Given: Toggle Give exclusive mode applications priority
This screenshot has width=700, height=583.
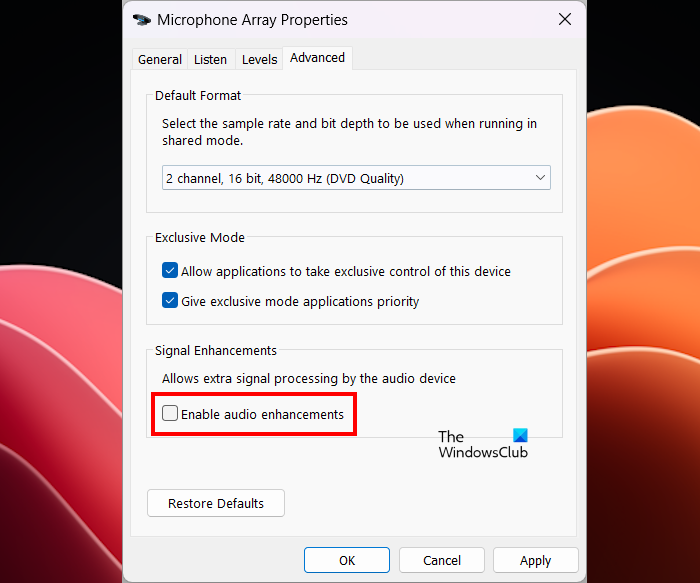Looking at the screenshot, I should click(170, 301).
